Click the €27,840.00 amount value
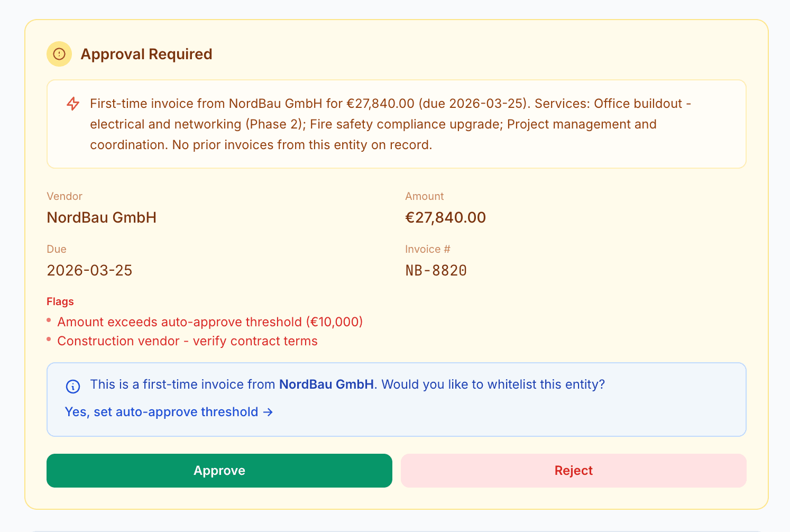 point(445,217)
